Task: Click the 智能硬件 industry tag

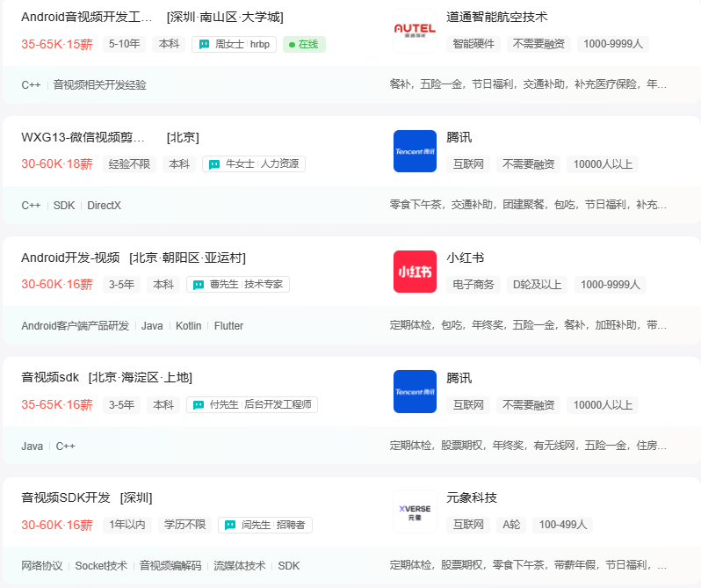Action: click(x=473, y=44)
